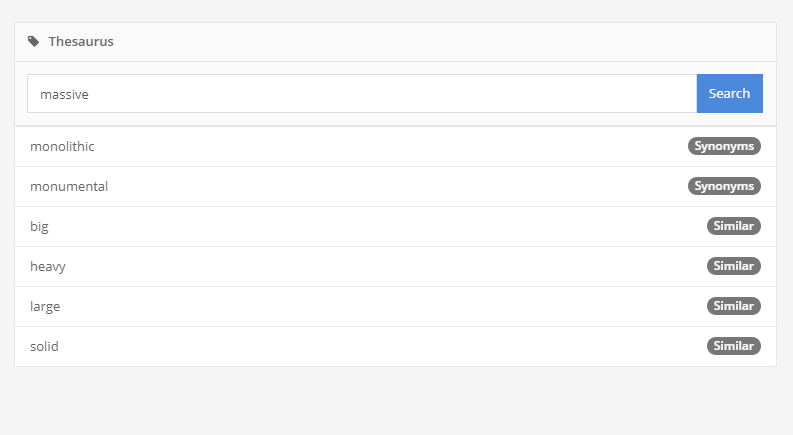Click the Similar badge next to big
Screen dimensions: 793x435
(734, 226)
